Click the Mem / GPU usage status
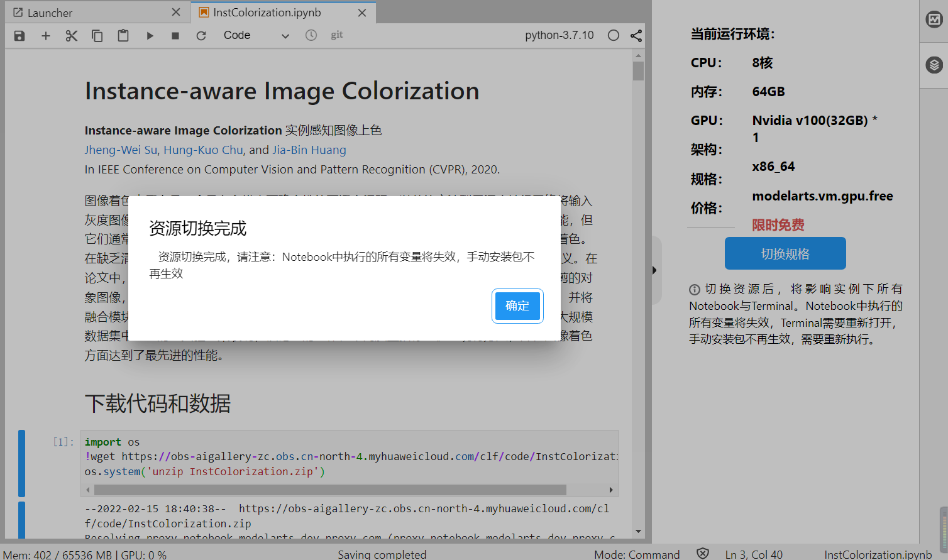This screenshot has height=560, width=948. [85, 555]
